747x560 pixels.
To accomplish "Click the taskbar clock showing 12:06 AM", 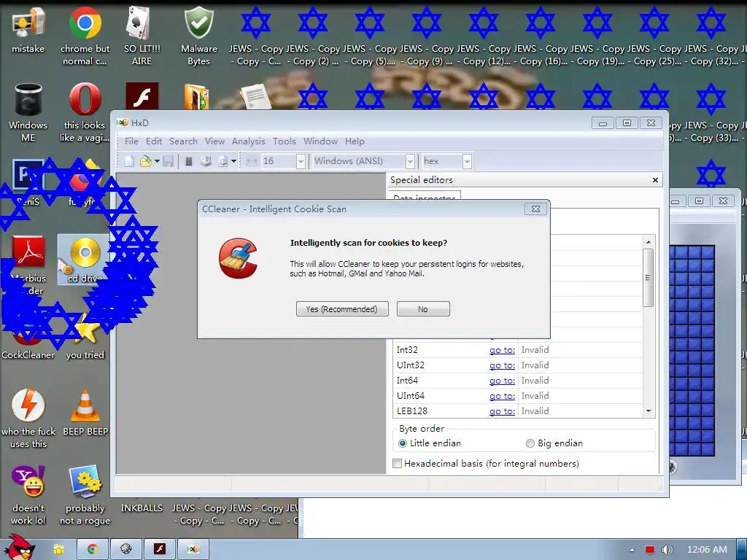I will point(707,550).
